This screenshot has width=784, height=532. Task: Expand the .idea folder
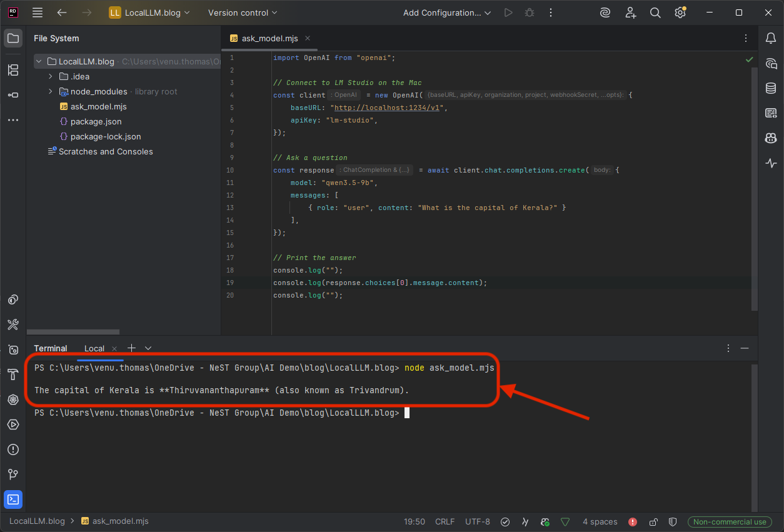(x=51, y=76)
